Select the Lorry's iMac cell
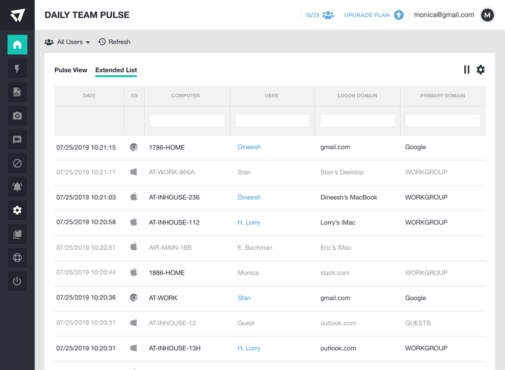Viewport: 505px width, 370px height. 338,222
